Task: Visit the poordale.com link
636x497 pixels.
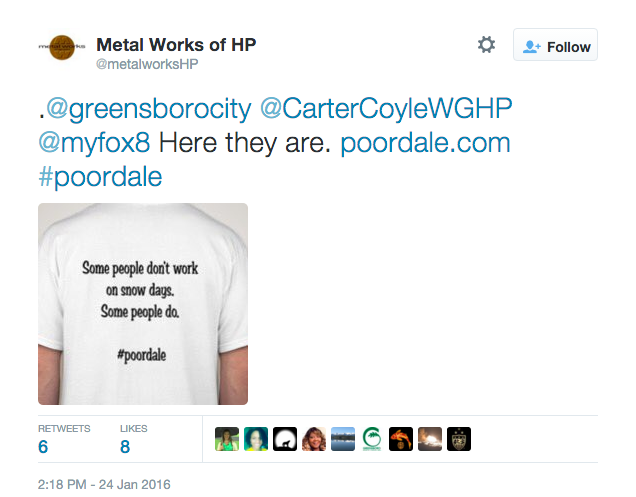Action: point(425,143)
